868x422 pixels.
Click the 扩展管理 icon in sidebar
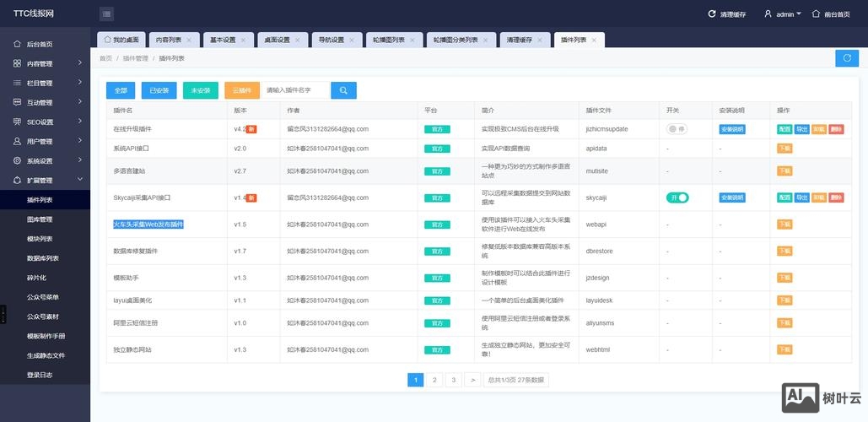(17, 180)
